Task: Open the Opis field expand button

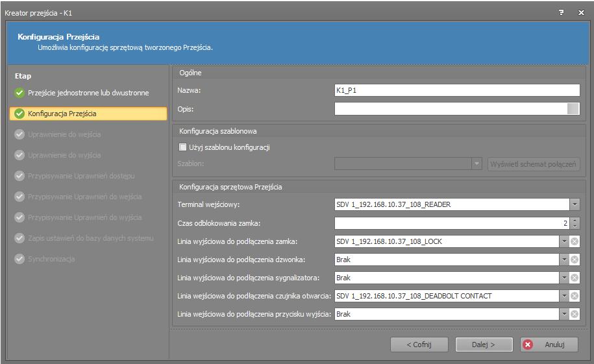Action: click(573, 109)
